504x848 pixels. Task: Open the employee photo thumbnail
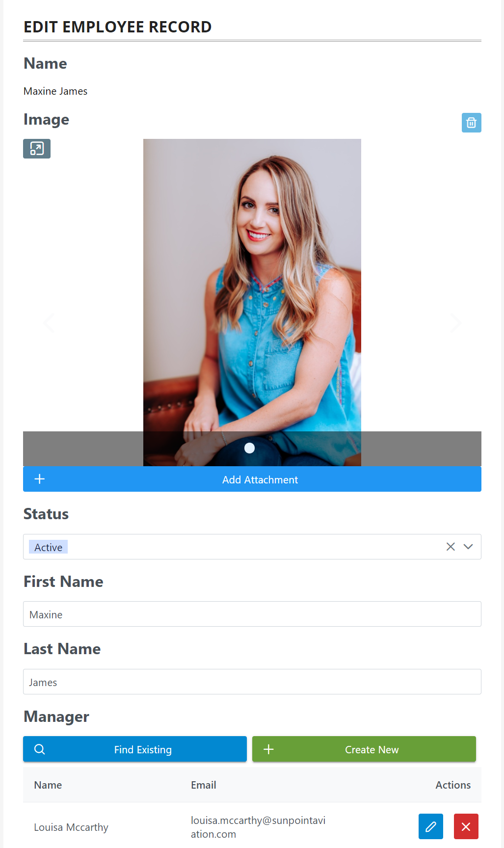click(252, 302)
